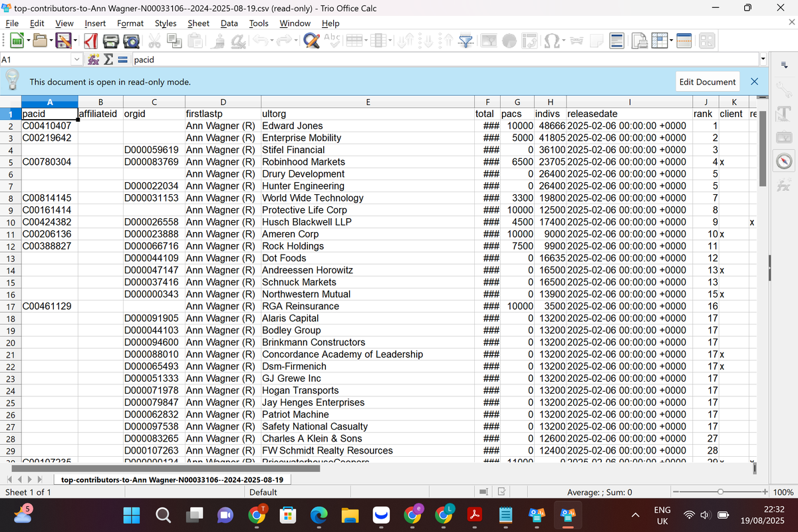Screen dimensions: 798x532
Task: Export directly as PDF
Action: click(x=91, y=41)
